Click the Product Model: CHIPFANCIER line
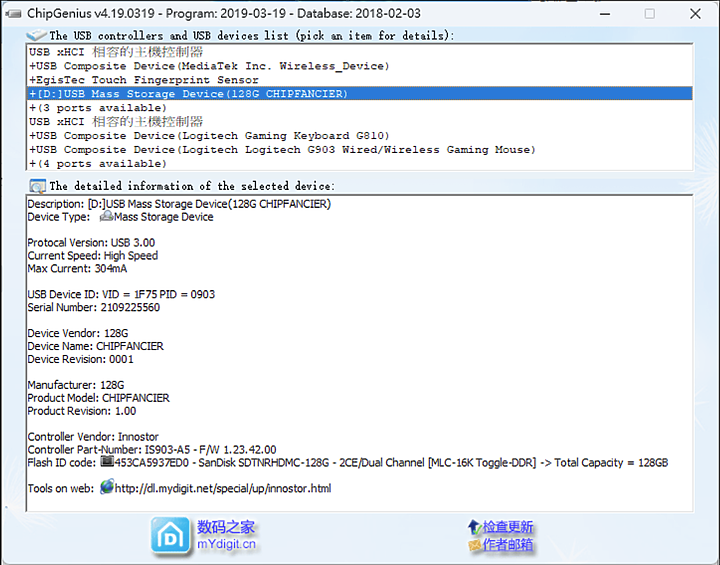Viewport: 720px width, 565px height. coord(98,398)
